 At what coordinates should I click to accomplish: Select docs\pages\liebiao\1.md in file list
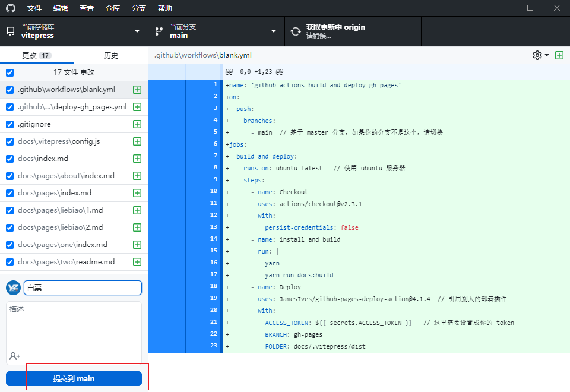click(74, 210)
